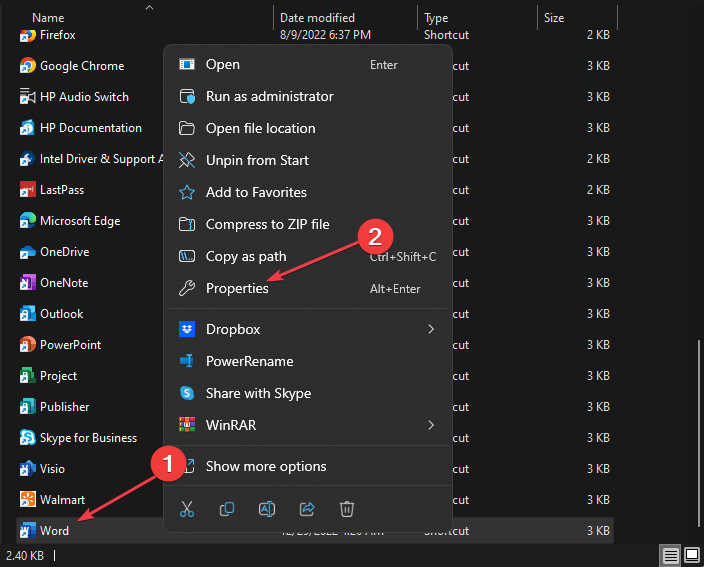Click the Walmart shortcut icon
Image resolution: width=704 pixels, height=567 pixels.
27,500
